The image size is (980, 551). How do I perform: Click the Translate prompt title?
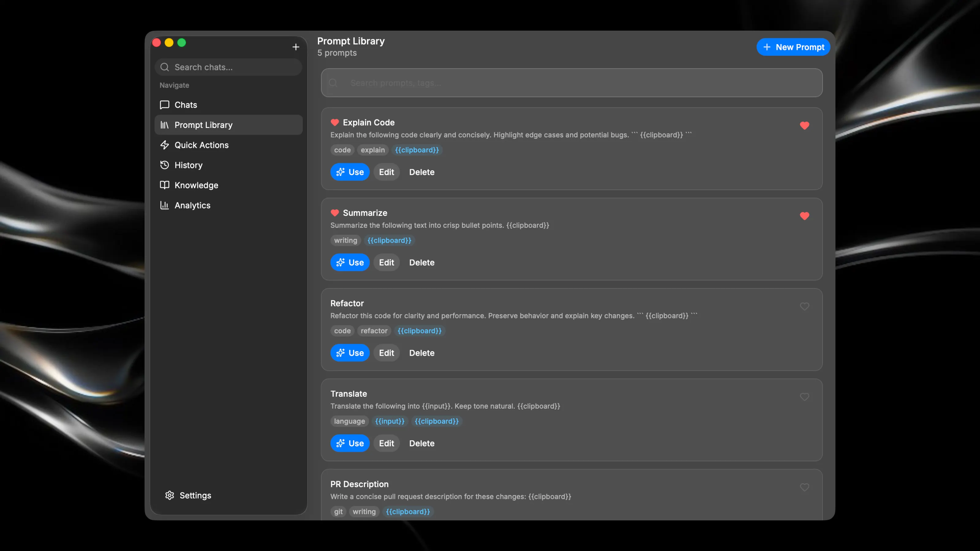[349, 394]
